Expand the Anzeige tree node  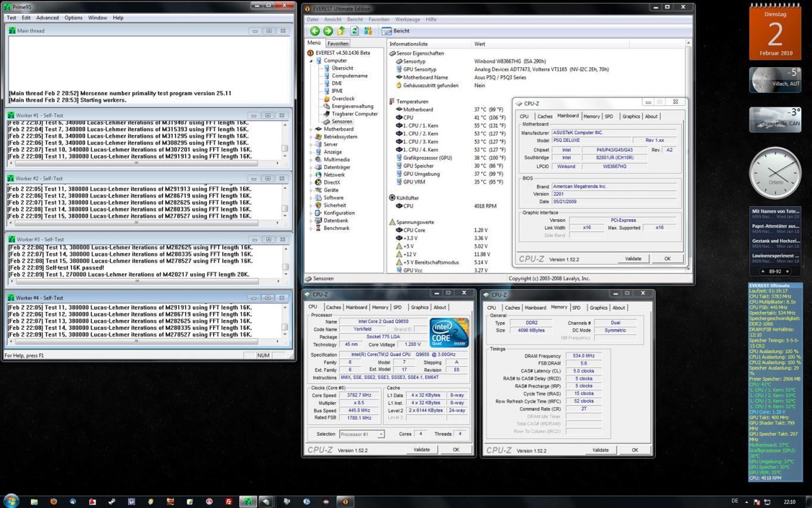click(311, 152)
